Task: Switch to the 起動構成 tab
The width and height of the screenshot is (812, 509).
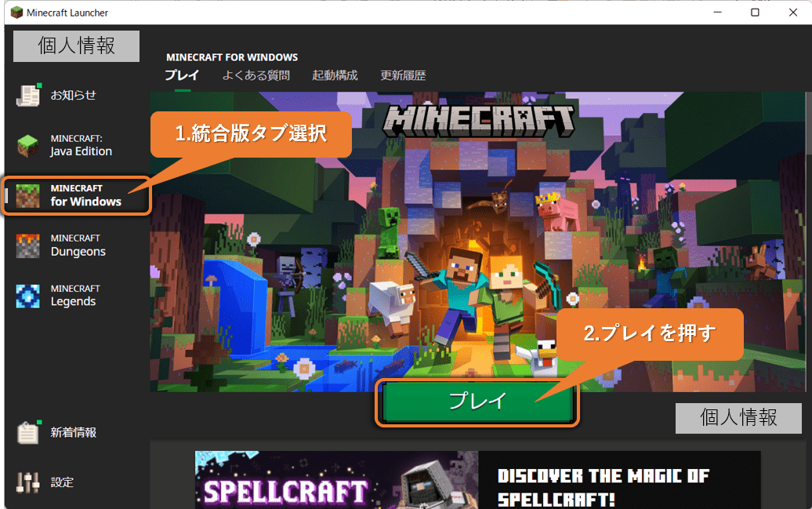Action: pyautogui.click(x=335, y=75)
